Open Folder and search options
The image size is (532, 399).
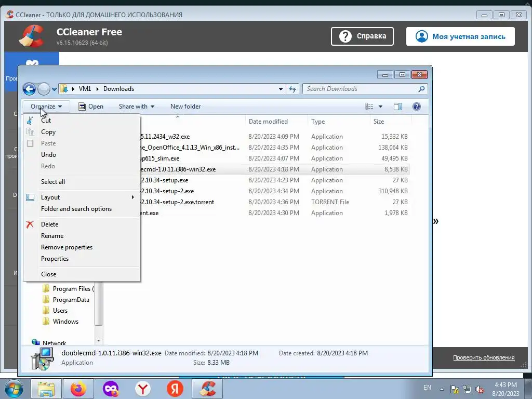tap(82, 209)
